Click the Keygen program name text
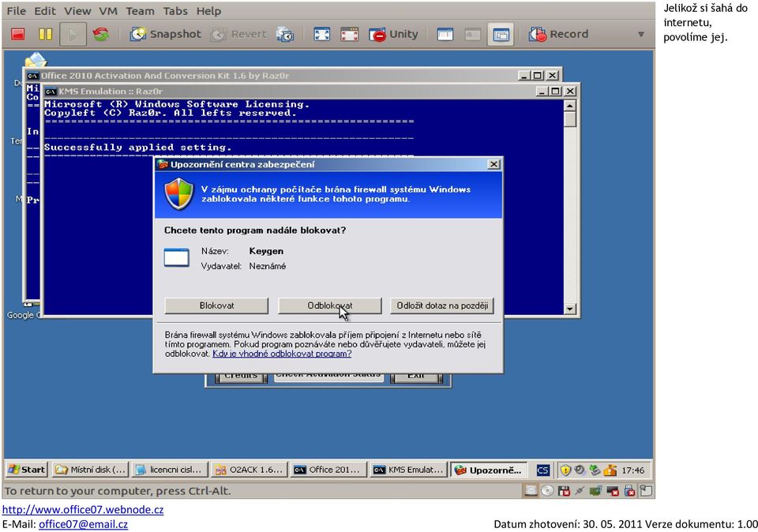Viewport: 758px width, 532px height. (x=266, y=251)
